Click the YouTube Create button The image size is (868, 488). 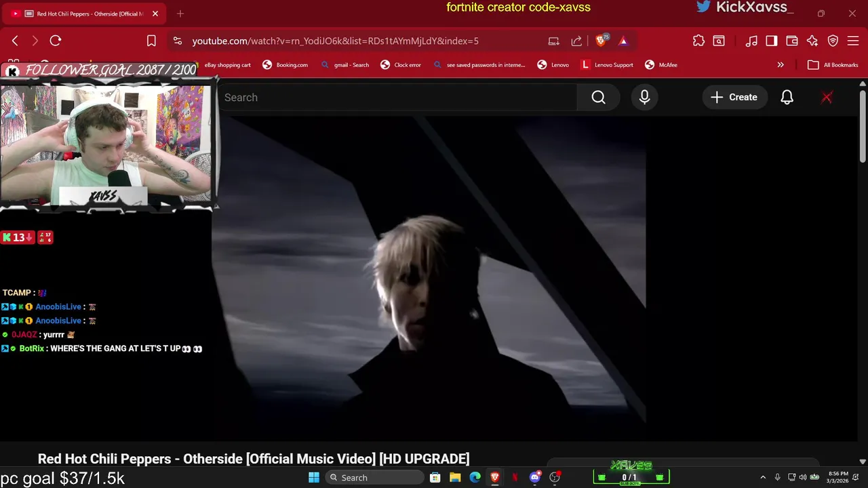(734, 98)
